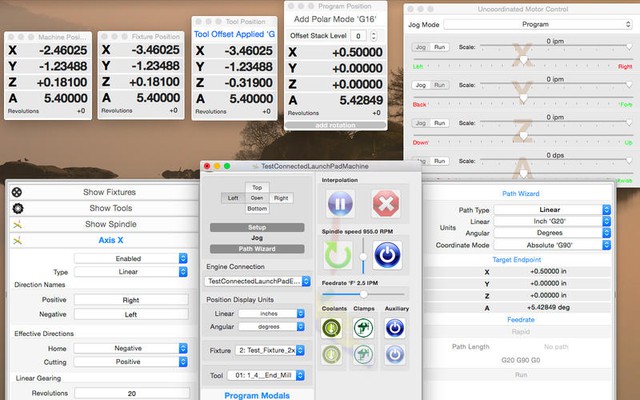Select Run mode for the X axis
The height and width of the screenshot is (400, 640).
(440, 47)
